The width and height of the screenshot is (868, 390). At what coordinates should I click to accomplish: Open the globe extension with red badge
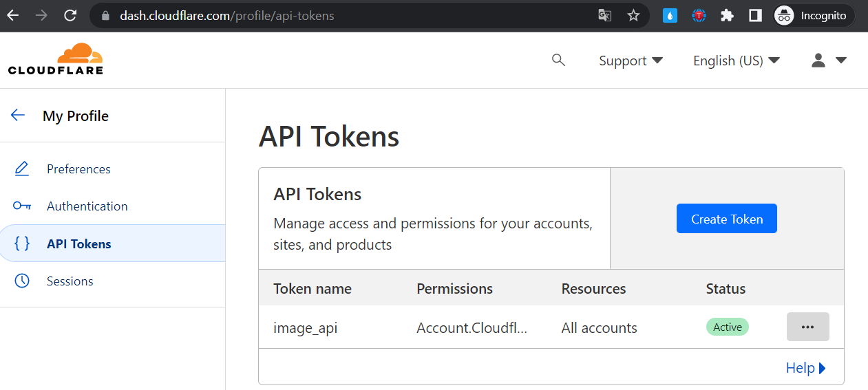(x=699, y=15)
